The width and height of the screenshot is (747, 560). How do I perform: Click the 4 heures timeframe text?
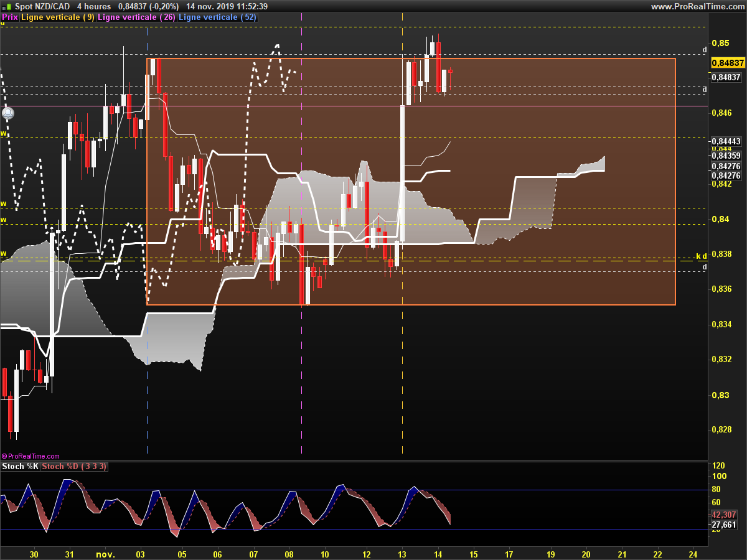(94, 6)
